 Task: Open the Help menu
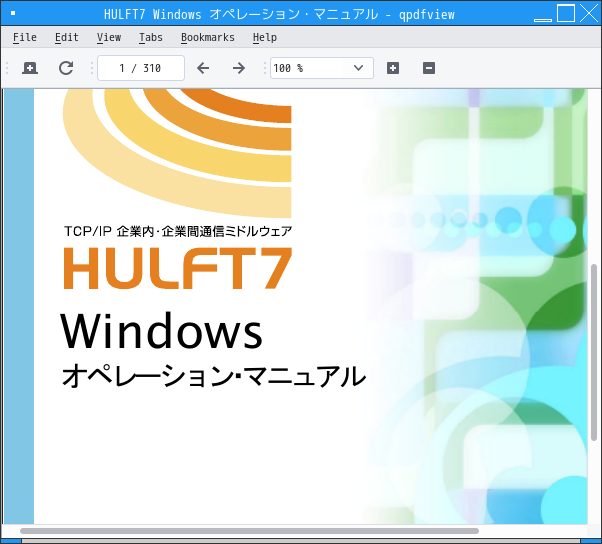click(x=265, y=37)
